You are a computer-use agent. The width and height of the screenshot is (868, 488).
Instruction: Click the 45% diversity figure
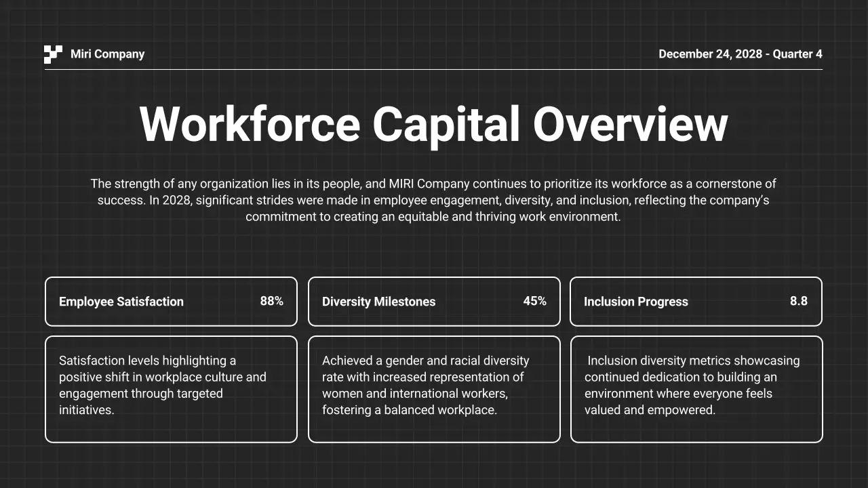tap(535, 300)
